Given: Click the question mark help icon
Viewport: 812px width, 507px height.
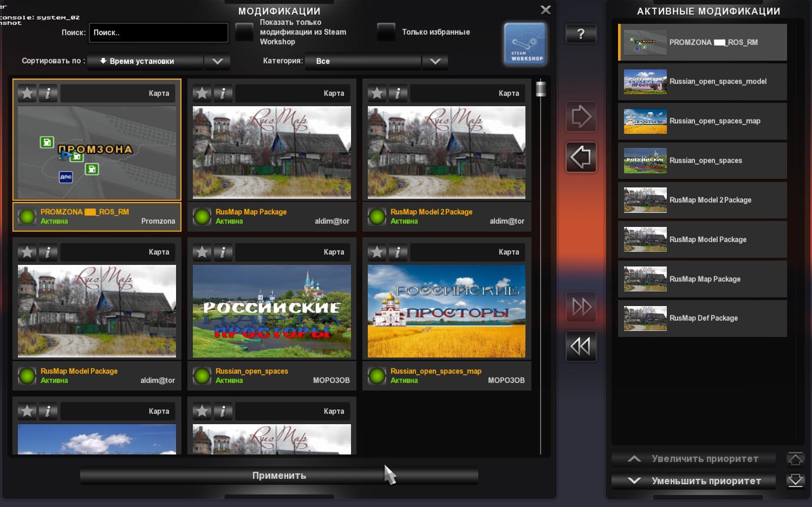Looking at the screenshot, I should [581, 34].
